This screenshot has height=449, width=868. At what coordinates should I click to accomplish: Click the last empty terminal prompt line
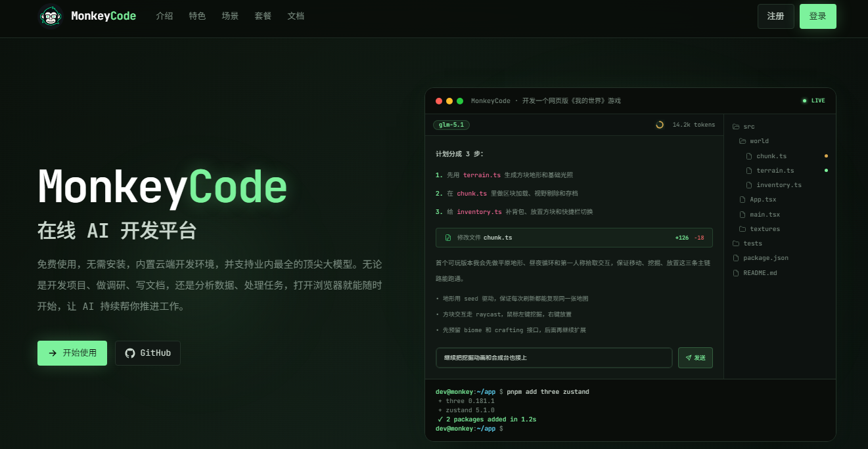[469, 429]
